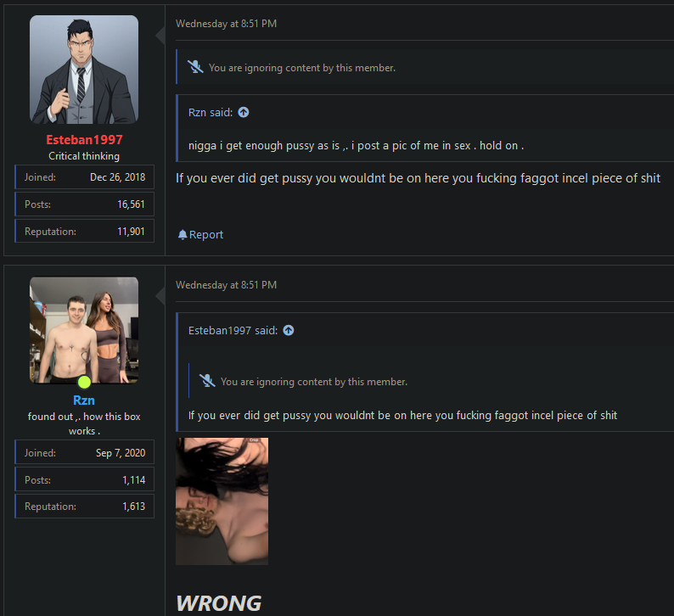Open the attached image thumbnail in Rzn's post
The image size is (674, 616).
click(222, 501)
